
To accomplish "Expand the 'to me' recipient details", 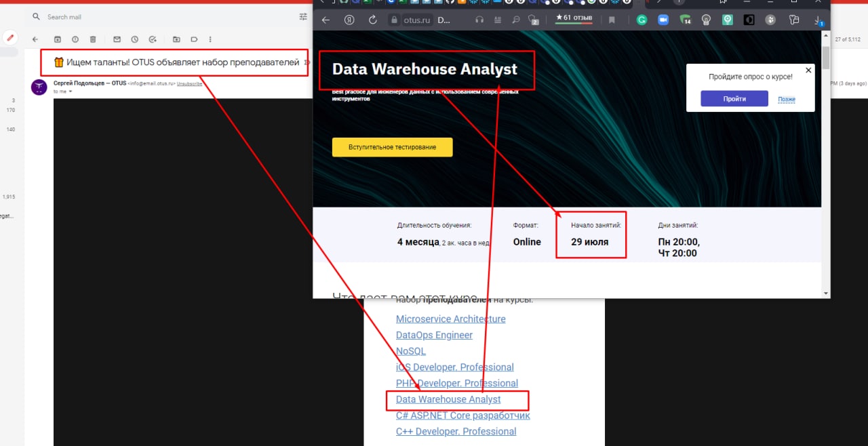I will 70,92.
